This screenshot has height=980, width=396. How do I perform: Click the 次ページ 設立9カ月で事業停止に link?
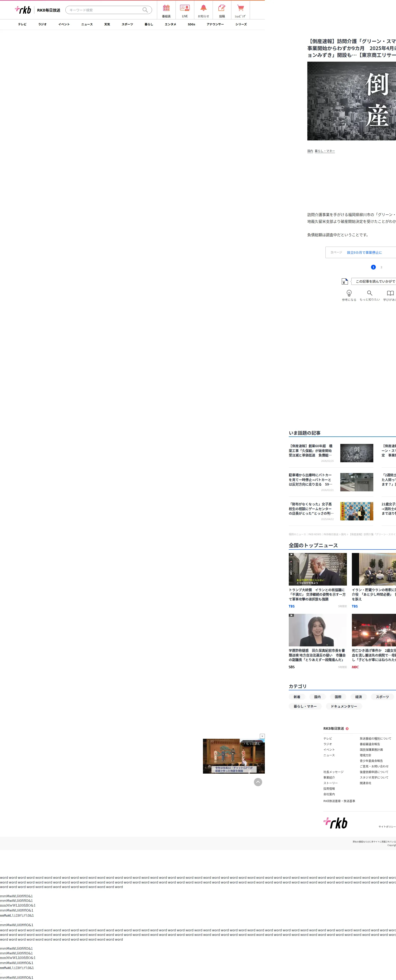[x=364, y=253]
